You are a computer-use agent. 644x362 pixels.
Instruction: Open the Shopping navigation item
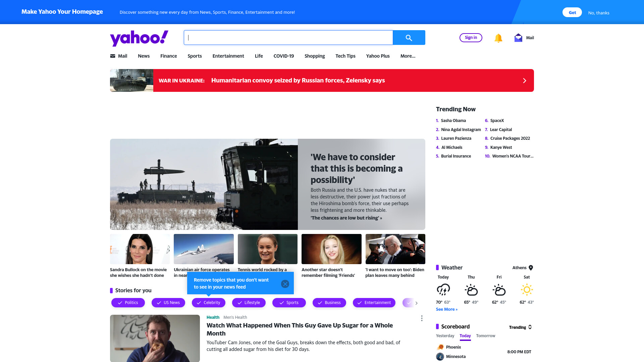(x=315, y=56)
